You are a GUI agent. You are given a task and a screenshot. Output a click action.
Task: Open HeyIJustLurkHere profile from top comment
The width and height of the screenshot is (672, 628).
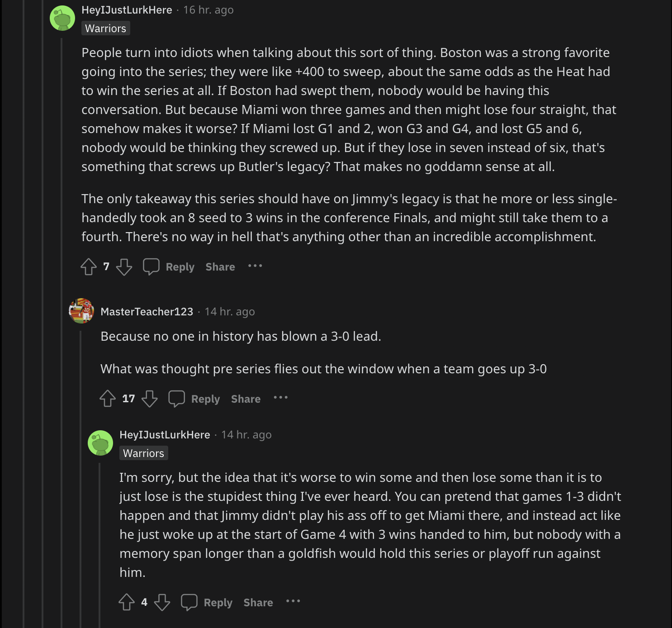(x=127, y=10)
